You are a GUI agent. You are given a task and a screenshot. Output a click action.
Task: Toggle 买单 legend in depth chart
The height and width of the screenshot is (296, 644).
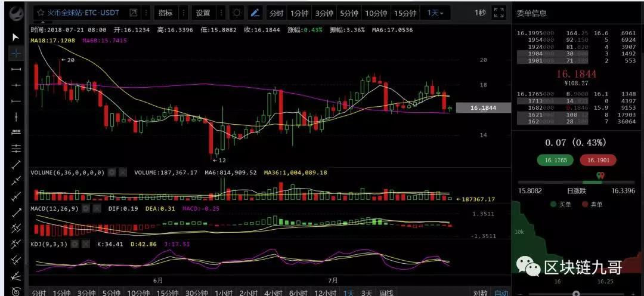[x=562, y=204]
